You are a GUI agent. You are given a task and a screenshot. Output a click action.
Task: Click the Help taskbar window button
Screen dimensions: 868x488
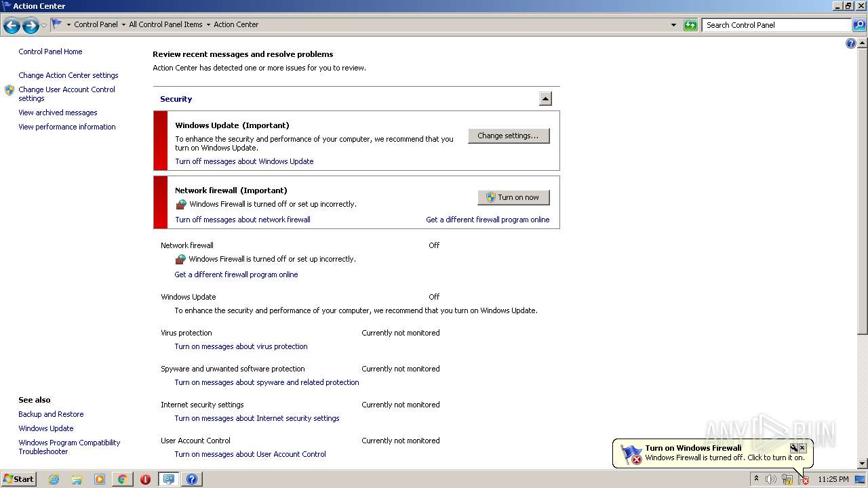pyautogui.click(x=192, y=479)
